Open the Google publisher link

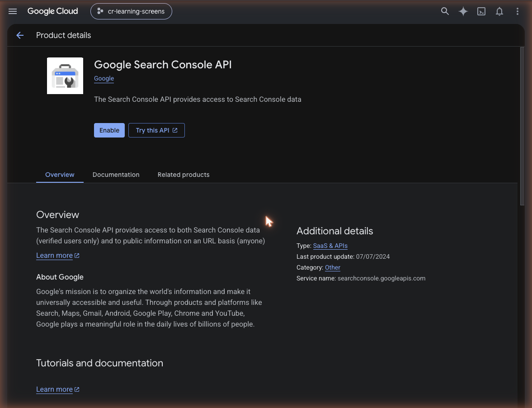click(x=104, y=78)
